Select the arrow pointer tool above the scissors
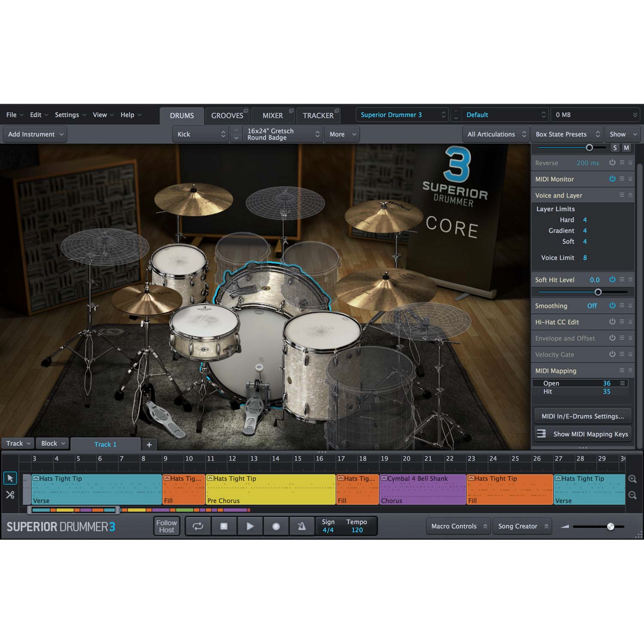Screen dimensions: 644x644 [x=10, y=478]
